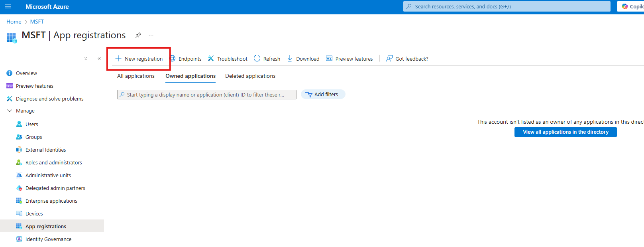This screenshot has width=644, height=247.
Task: Close the sidebar search with X
Action: 86,59
